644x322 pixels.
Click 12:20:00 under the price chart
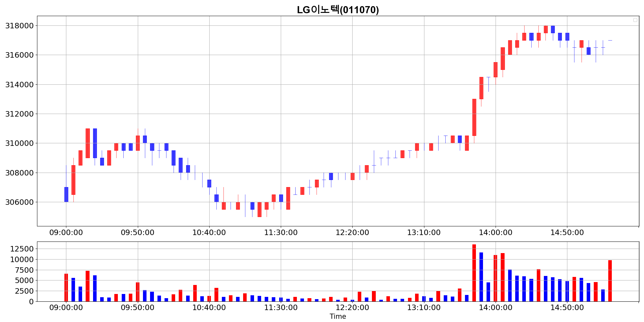tap(352, 232)
